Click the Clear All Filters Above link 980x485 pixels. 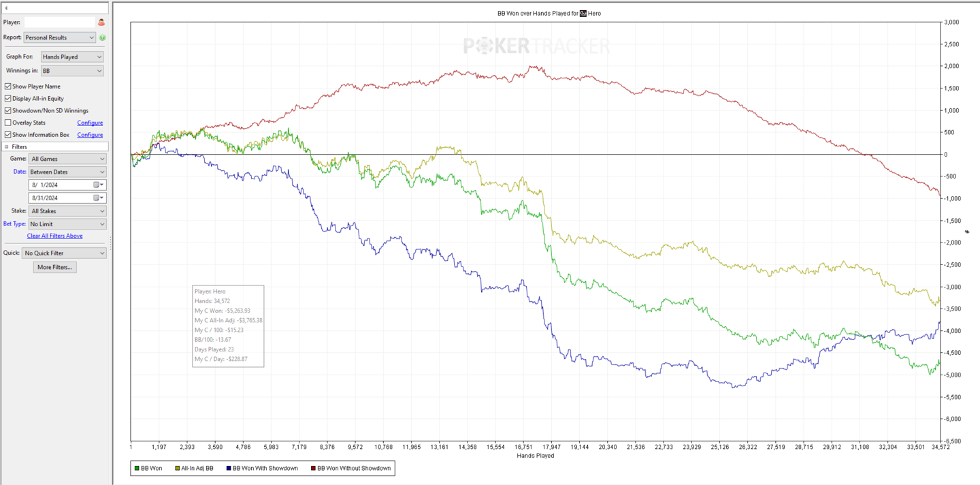[54, 236]
